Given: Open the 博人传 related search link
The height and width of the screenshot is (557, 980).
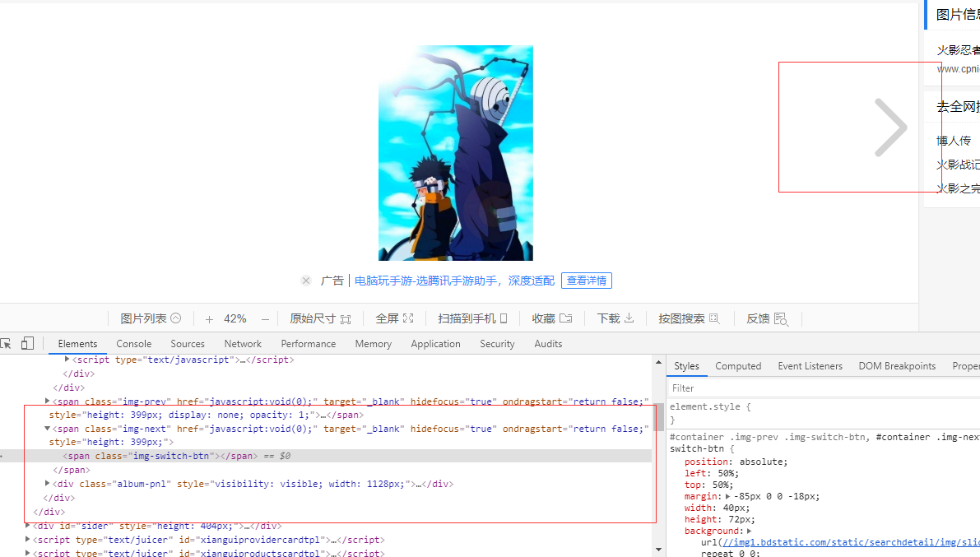Looking at the screenshot, I should pos(954,141).
